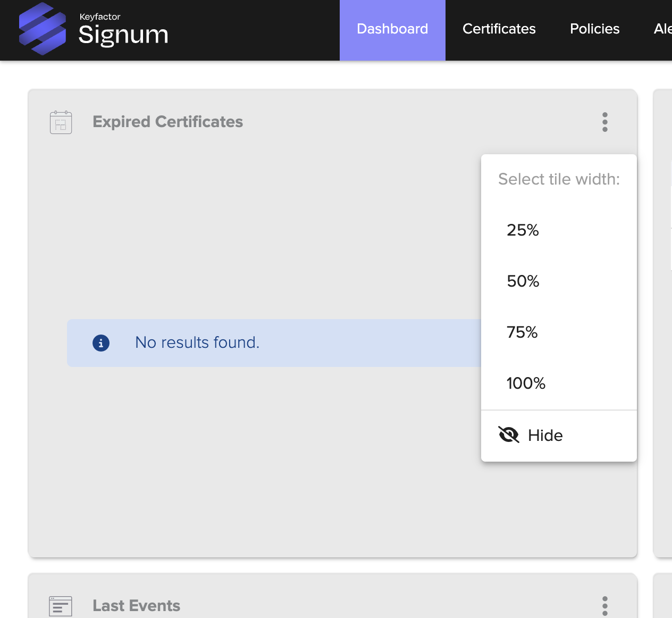Click the Last Events list icon
672x618 pixels.
tap(61, 606)
